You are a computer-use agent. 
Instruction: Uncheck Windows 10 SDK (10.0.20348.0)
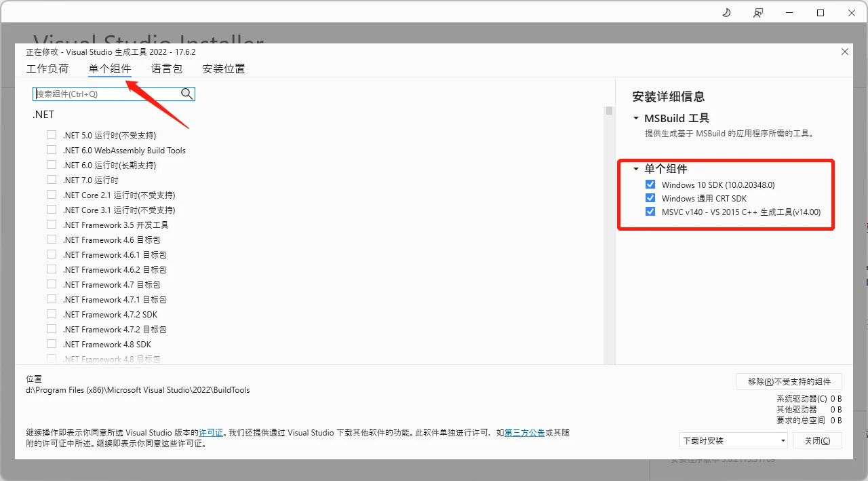pos(650,185)
